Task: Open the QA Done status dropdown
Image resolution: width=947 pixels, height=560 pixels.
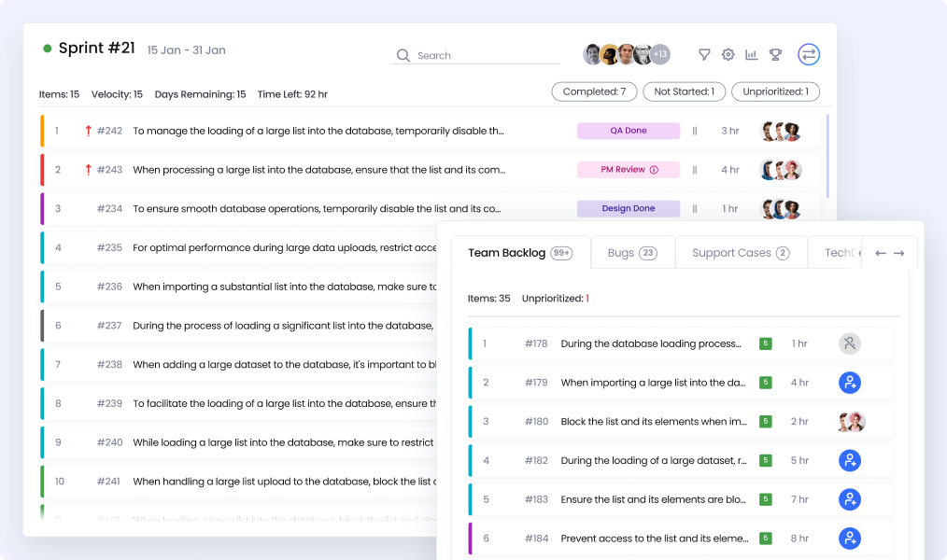Action: point(629,131)
